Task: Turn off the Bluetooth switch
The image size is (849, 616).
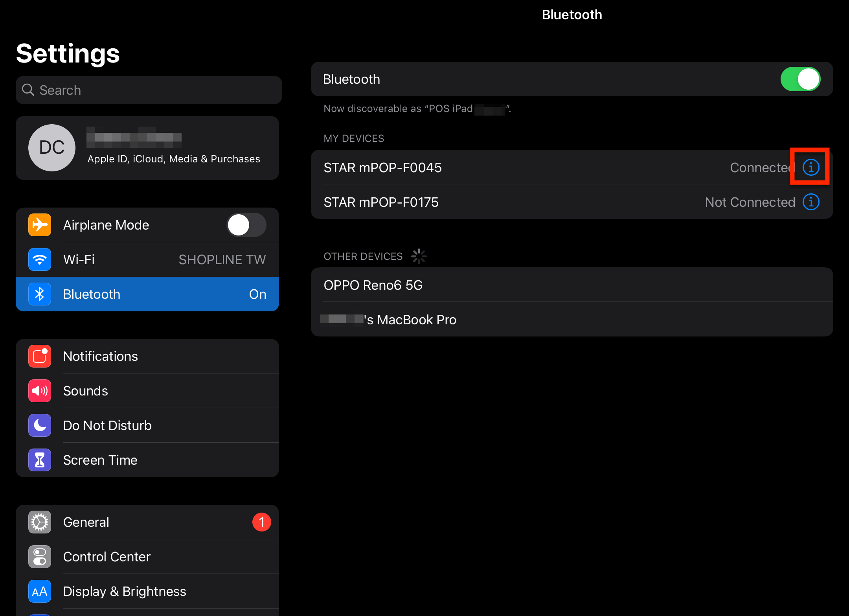Action: (x=800, y=79)
